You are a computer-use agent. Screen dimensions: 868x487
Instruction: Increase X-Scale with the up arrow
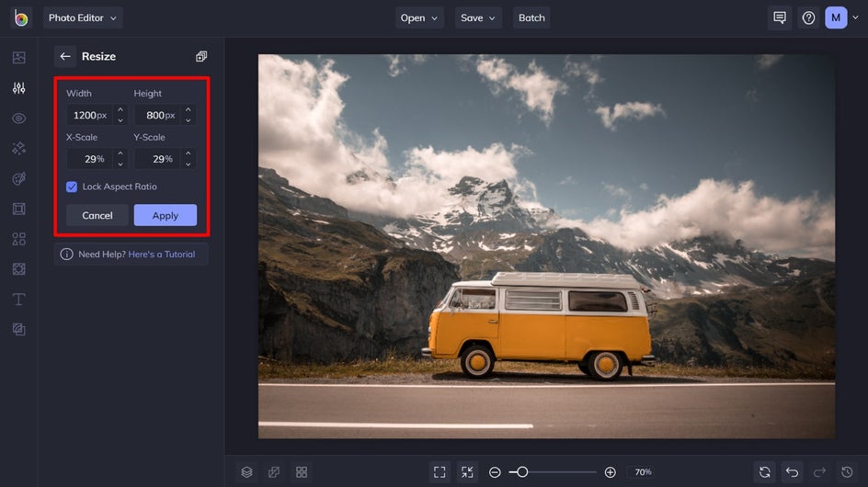coord(120,153)
